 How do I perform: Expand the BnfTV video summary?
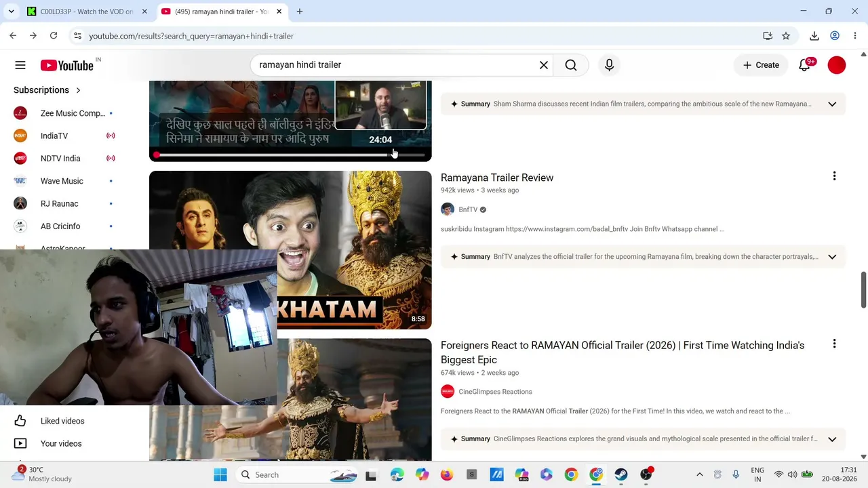click(x=832, y=257)
